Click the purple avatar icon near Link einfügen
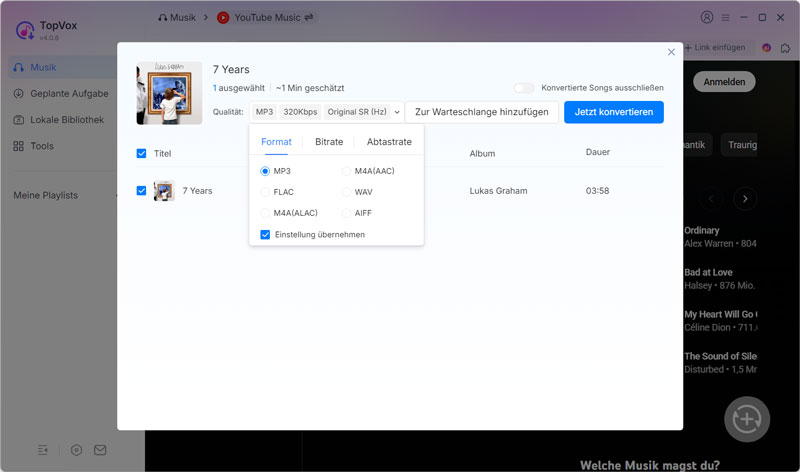Screen dimensions: 800x472 [766, 47]
